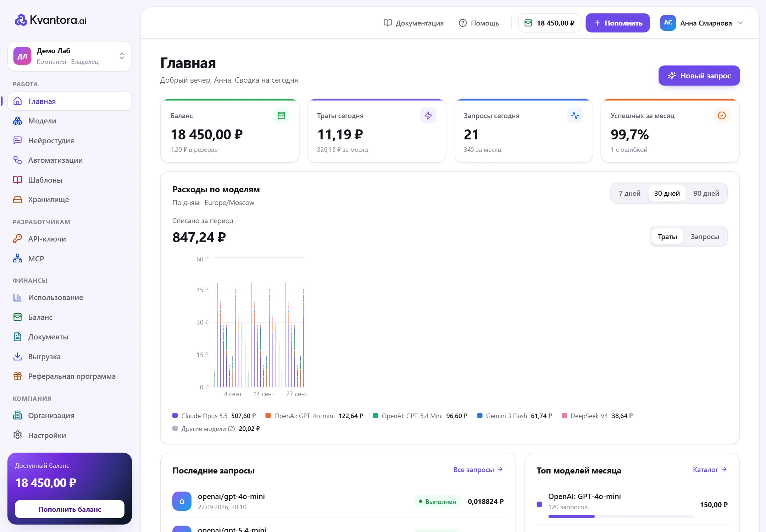
Task: Open Автоматизации via its workflow icon
Action: 17,160
